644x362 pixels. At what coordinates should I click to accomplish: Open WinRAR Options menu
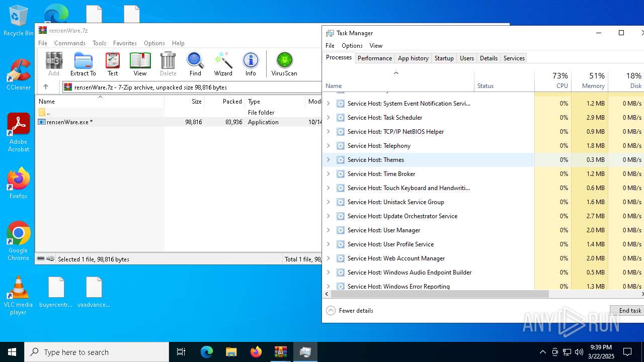pyautogui.click(x=154, y=43)
